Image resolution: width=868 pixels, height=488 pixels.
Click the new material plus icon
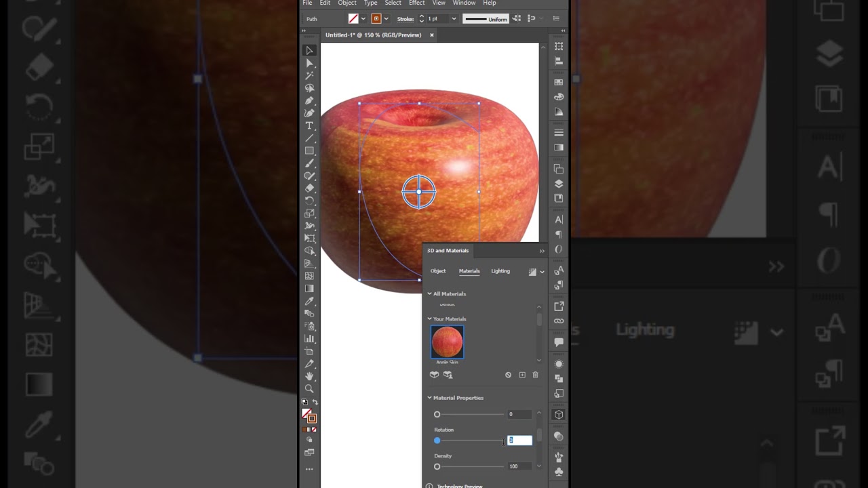(522, 375)
